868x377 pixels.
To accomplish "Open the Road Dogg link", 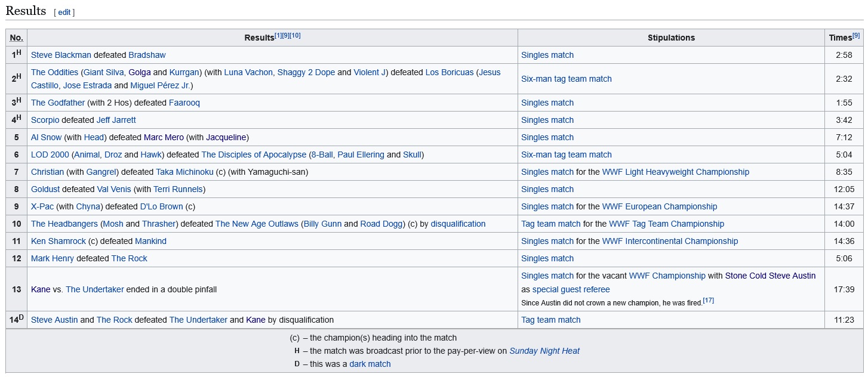I will 381,224.
